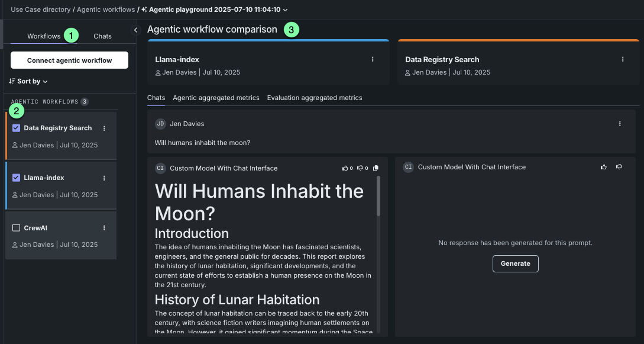
Task: Click Generate for the missing response
Action: pos(515,263)
